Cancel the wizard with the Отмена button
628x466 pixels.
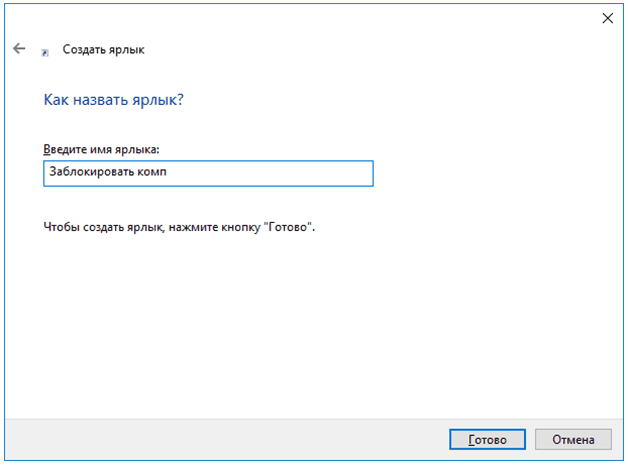tap(573, 440)
